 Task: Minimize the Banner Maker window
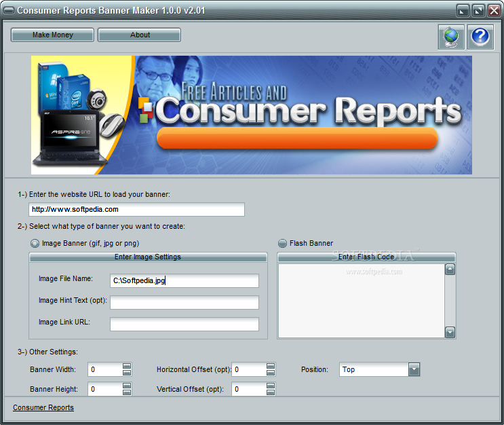463,11
